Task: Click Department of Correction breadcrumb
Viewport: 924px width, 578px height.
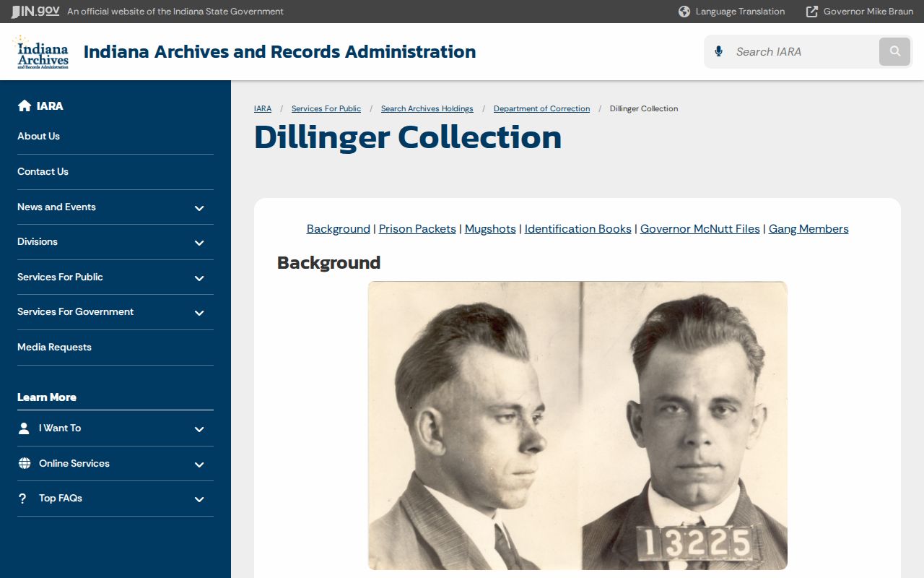Action: point(541,108)
